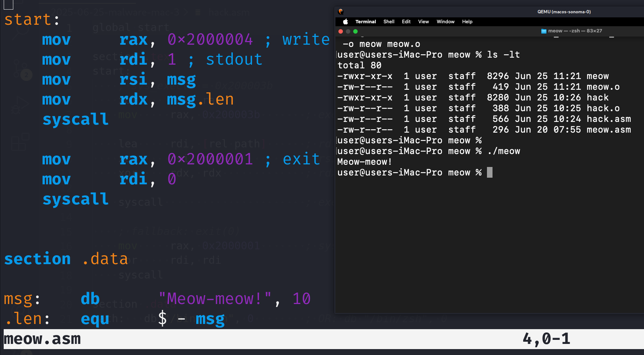Image resolution: width=644 pixels, height=355 pixels.
Task: Click '; exit' comment in editor
Action: (292, 159)
